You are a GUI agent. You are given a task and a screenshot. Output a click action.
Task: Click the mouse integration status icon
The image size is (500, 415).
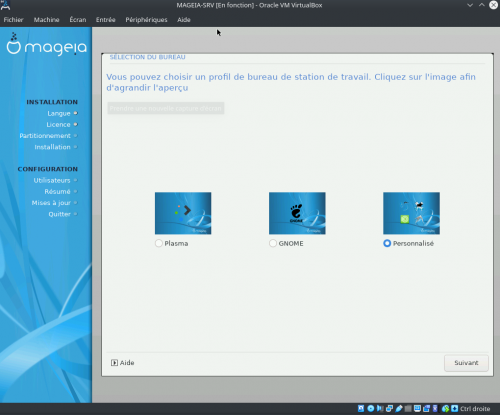tap(445, 409)
